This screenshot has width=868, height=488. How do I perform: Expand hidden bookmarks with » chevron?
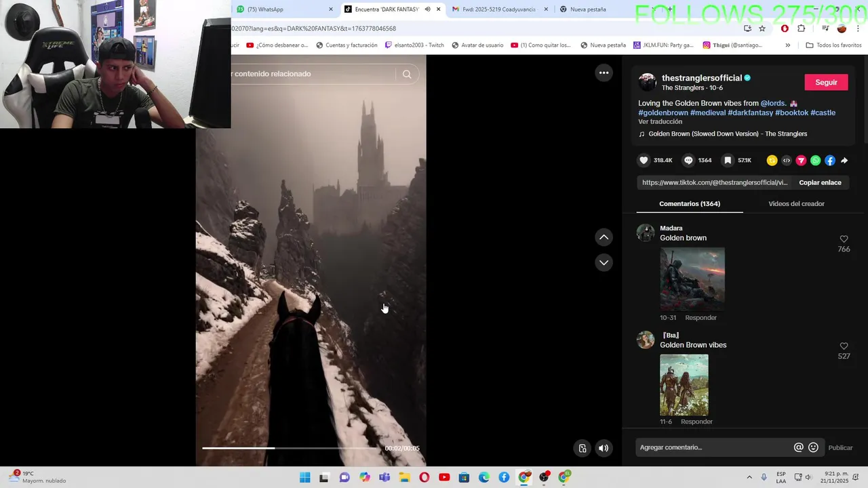pyautogui.click(x=787, y=45)
